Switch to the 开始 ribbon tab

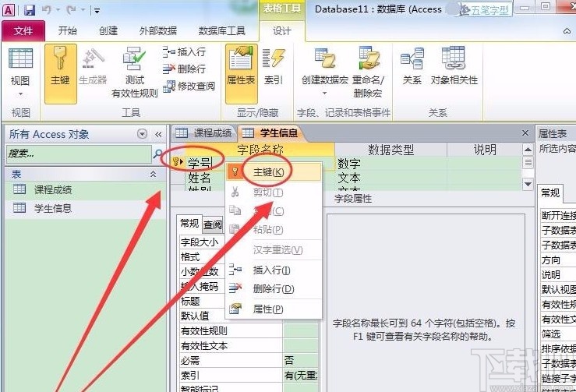68,31
